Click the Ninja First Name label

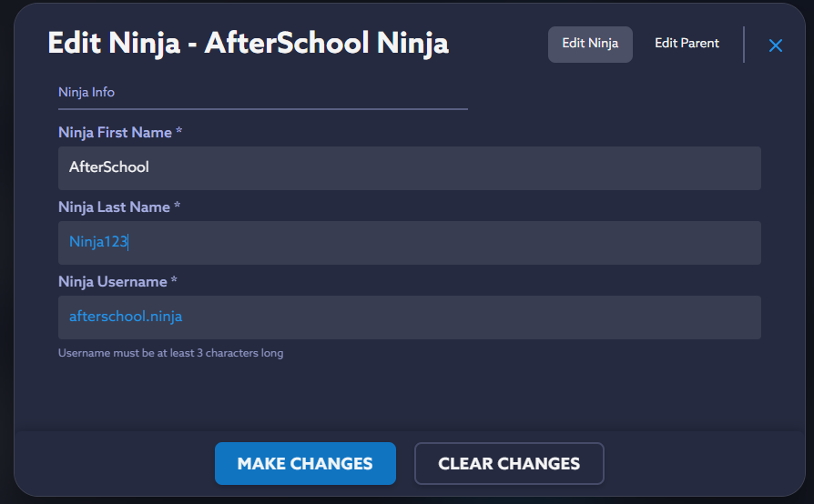(x=115, y=133)
